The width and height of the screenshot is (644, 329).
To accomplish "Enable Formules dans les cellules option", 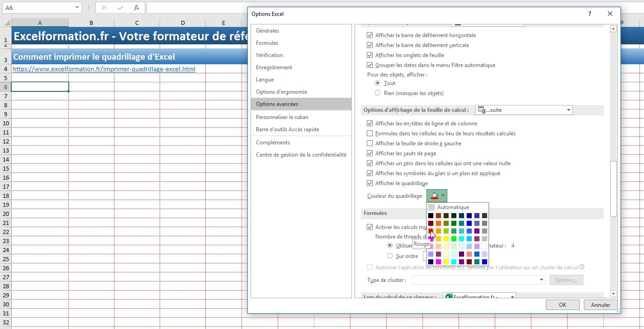I will tap(369, 134).
